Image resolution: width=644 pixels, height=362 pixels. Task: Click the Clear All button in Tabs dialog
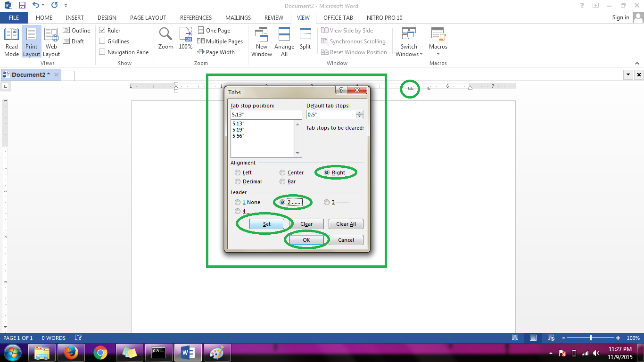(346, 223)
